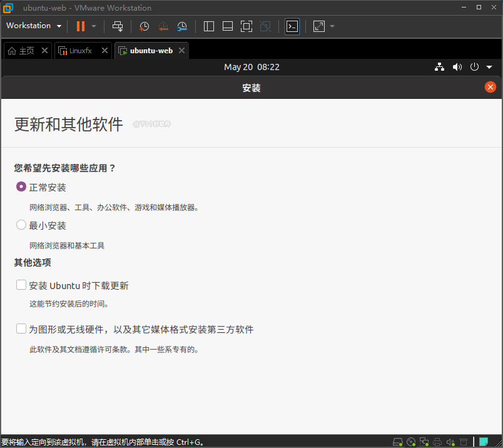Image resolution: width=503 pixels, height=448 pixels.
Task: Take a snapshot of the virtual machine
Action: pyautogui.click(x=144, y=26)
